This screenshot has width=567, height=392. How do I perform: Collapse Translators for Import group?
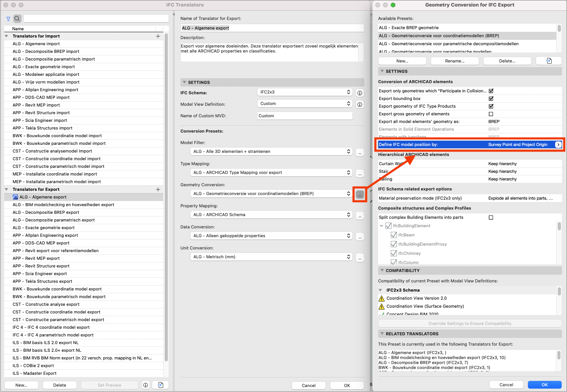coord(7,36)
